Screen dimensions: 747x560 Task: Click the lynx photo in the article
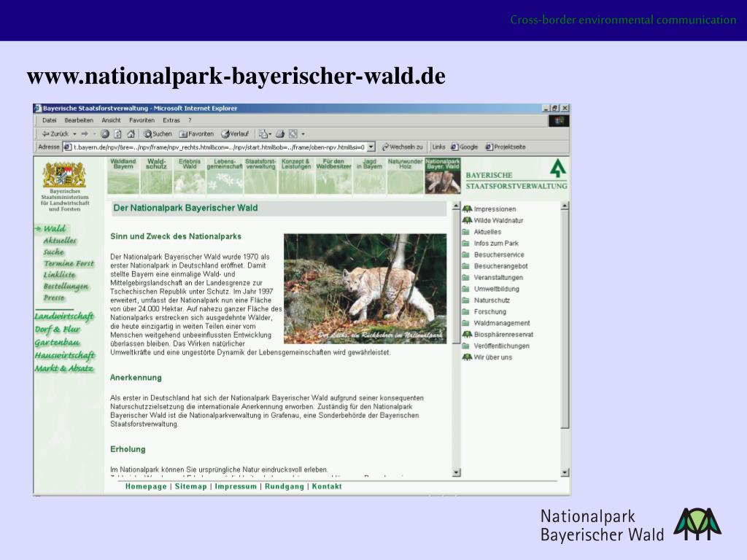pyautogui.click(x=365, y=289)
